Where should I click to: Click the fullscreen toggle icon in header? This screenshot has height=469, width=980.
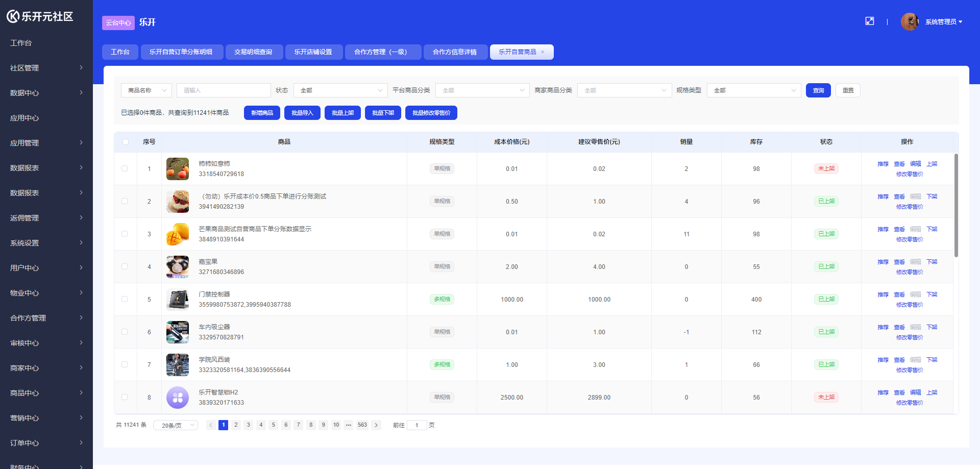869,21
